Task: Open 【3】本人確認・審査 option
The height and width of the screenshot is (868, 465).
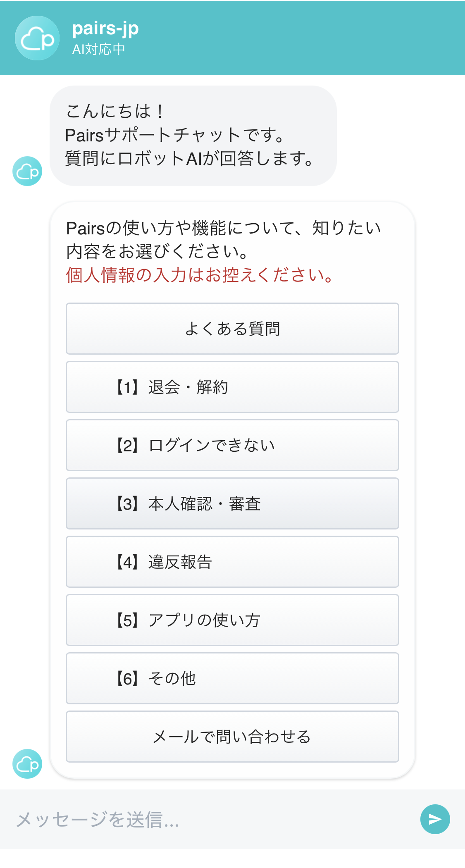Action: click(232, 503)
